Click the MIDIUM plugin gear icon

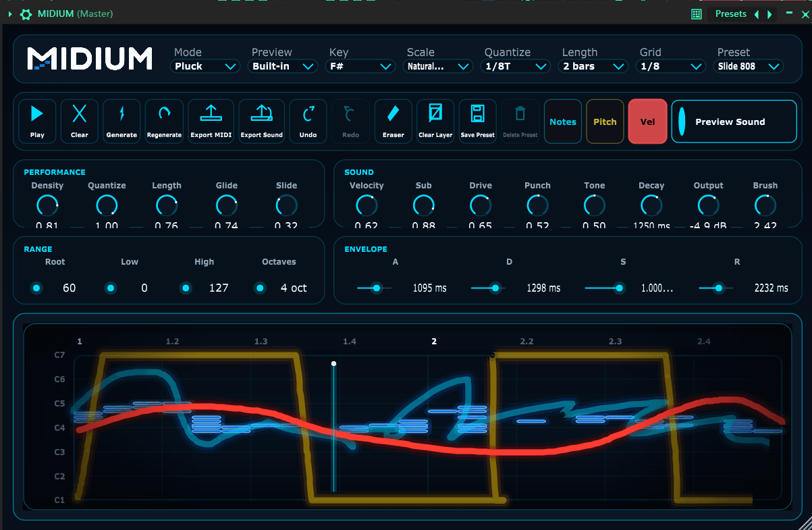26,14
